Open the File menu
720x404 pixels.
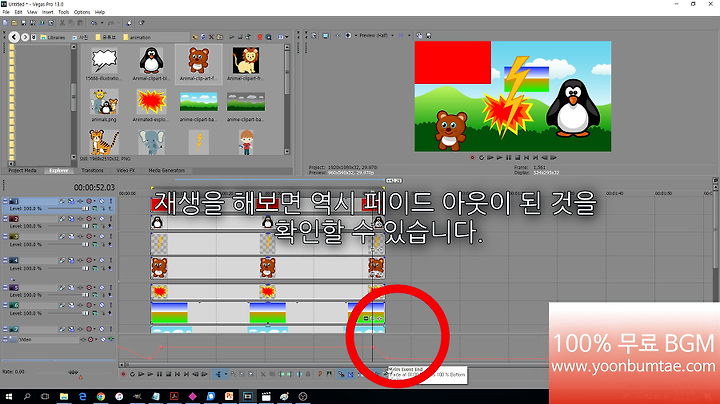(x=6, y=12)
